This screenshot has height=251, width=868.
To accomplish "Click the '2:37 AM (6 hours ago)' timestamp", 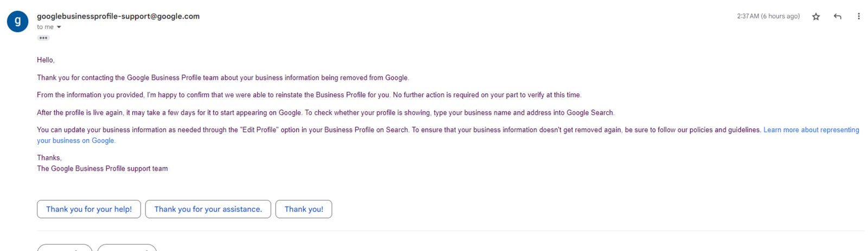I will tap(768, 16).
